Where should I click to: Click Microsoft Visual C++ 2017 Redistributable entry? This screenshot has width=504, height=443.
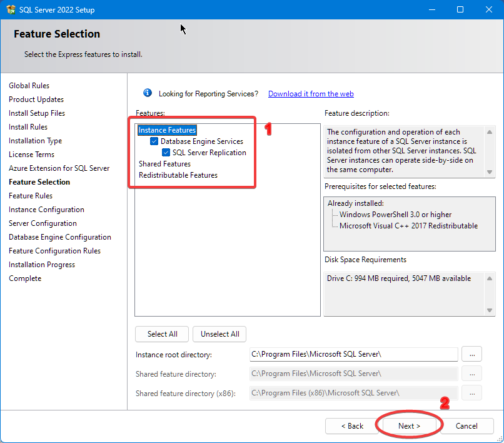pos(408,226)
